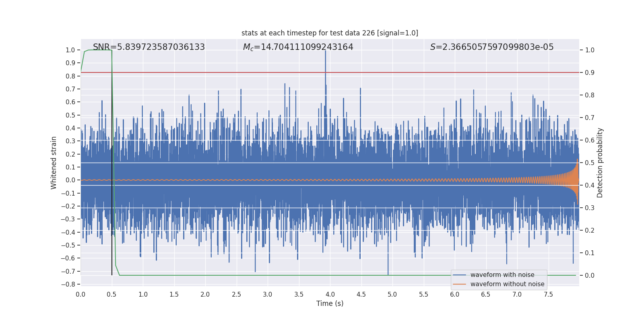Click the 1.0 tick on the Detection probability axis
This screenshot has width=644, height=322.
pos(590,50)
